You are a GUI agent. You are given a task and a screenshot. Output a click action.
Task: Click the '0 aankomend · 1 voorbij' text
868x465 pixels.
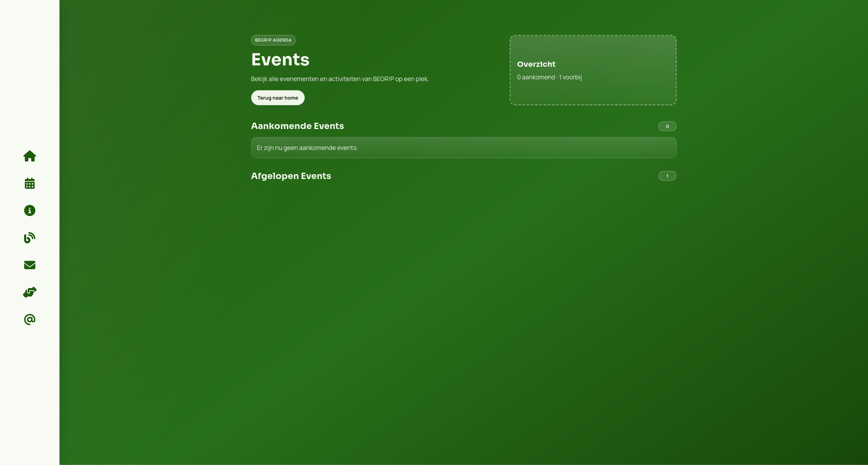[549, 77]
